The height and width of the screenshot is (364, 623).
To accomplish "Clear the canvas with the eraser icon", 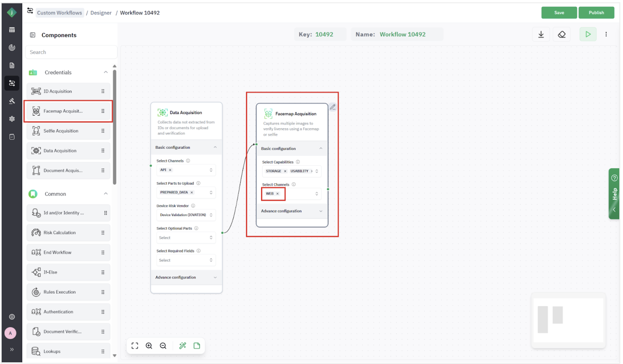I will [x=562, y=34].
